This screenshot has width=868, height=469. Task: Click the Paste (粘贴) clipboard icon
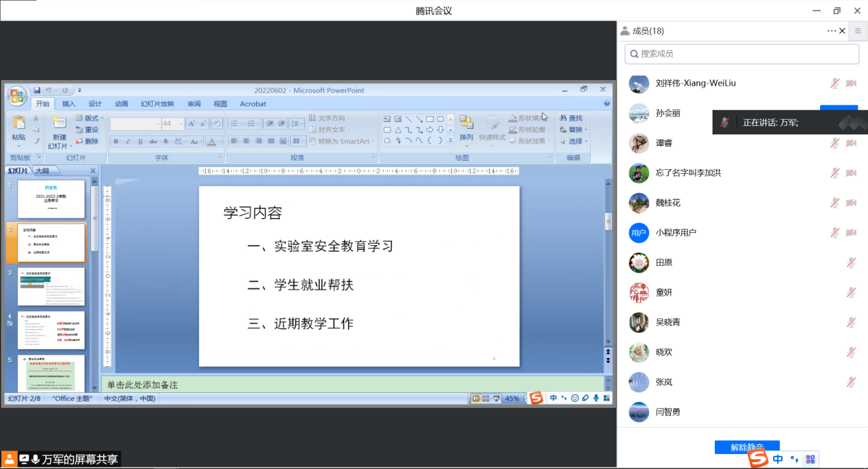pyautogui.click(x=18, y=126)
